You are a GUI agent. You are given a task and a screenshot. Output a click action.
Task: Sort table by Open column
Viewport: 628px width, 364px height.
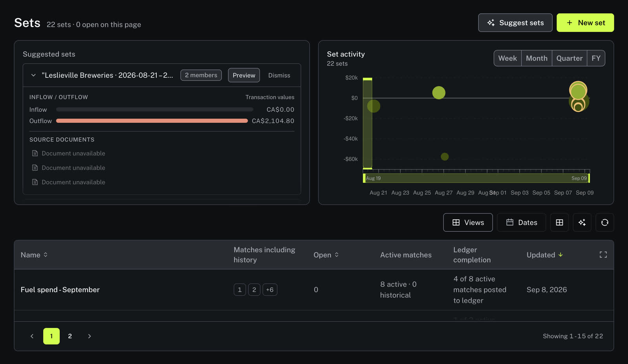[326, 255]
